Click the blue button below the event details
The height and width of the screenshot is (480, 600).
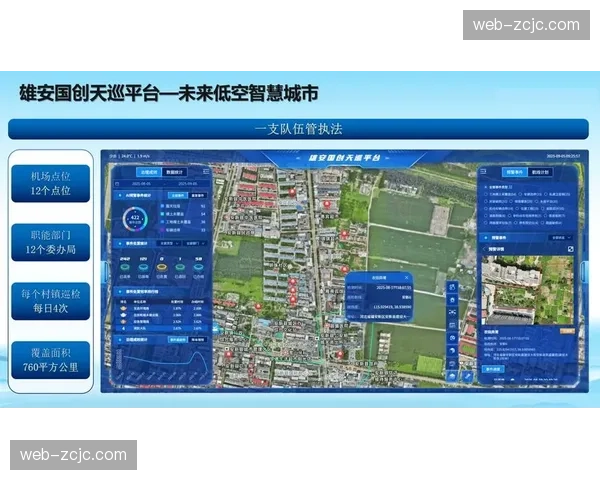tap(493, 369)
